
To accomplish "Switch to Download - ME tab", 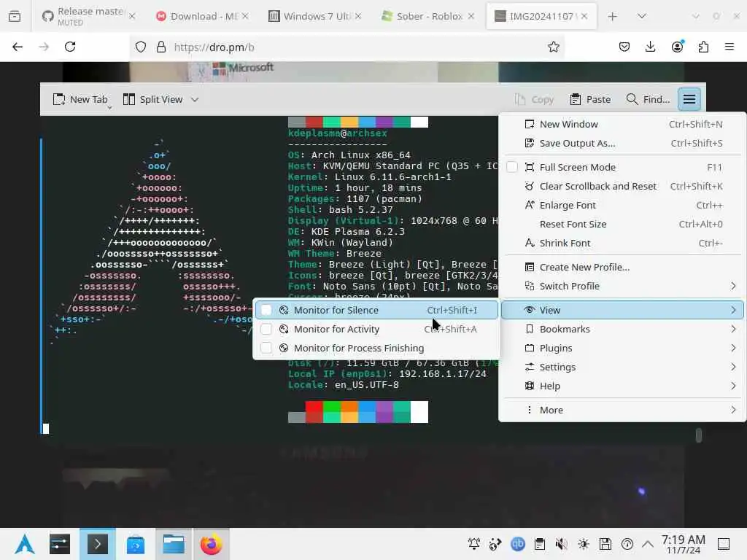I will [203, 16].
